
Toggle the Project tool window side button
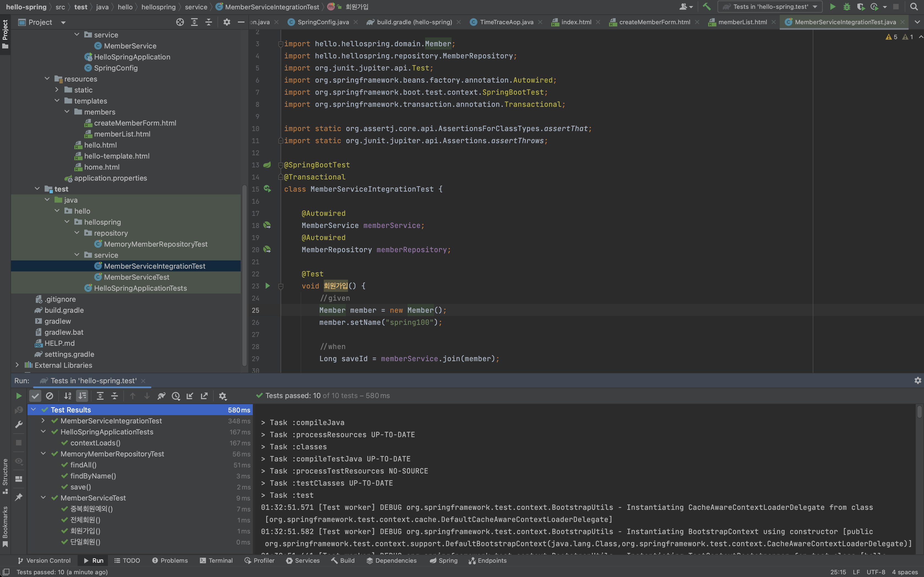(x=5, y=35)
